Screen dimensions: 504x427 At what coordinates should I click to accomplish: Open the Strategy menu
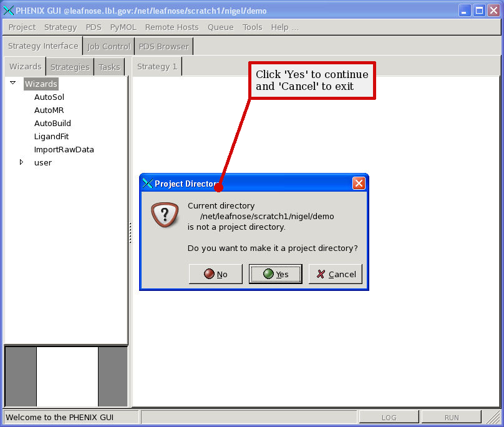pos(61,27)
